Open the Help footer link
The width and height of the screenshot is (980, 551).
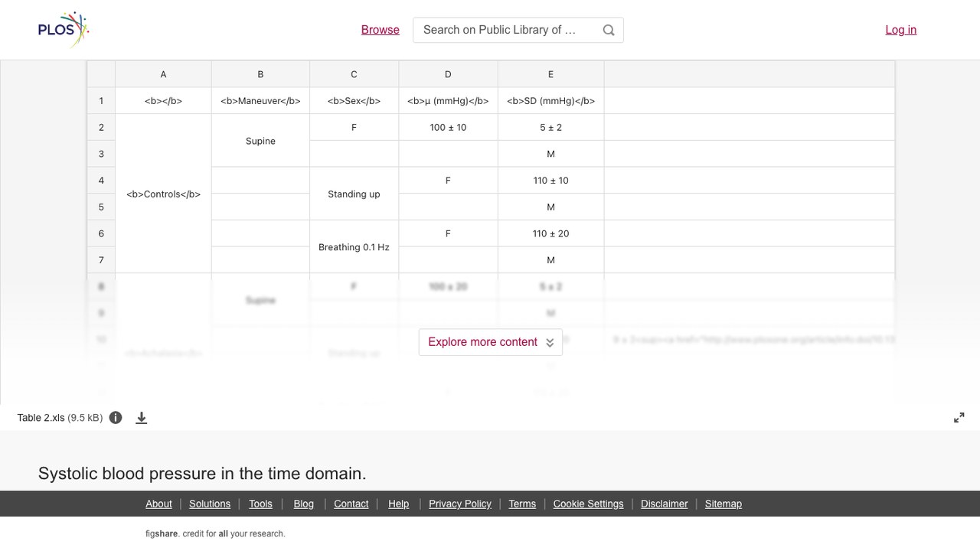[x=399, y=504]
